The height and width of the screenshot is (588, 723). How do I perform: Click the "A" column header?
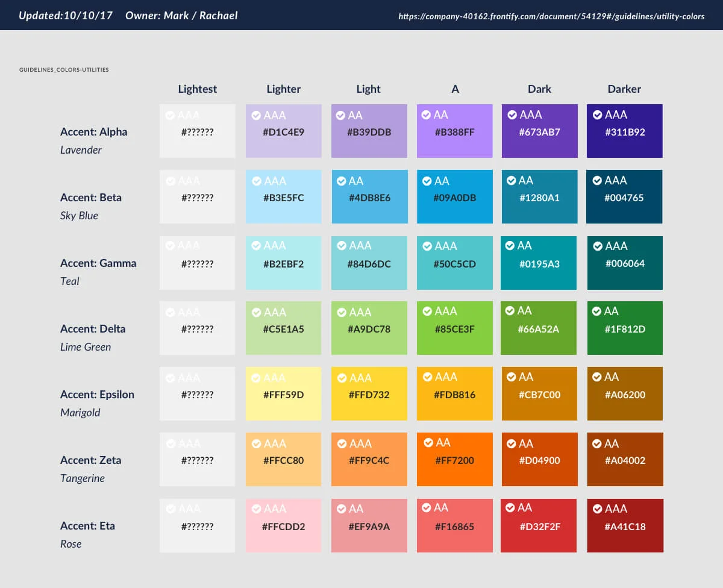pos(455,89)
